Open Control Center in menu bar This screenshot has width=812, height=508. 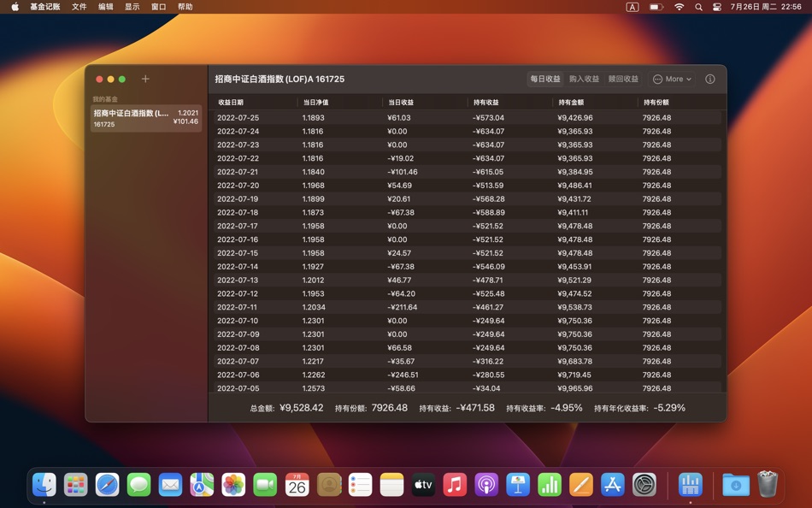pyautogui.click(x=717, y=7)
